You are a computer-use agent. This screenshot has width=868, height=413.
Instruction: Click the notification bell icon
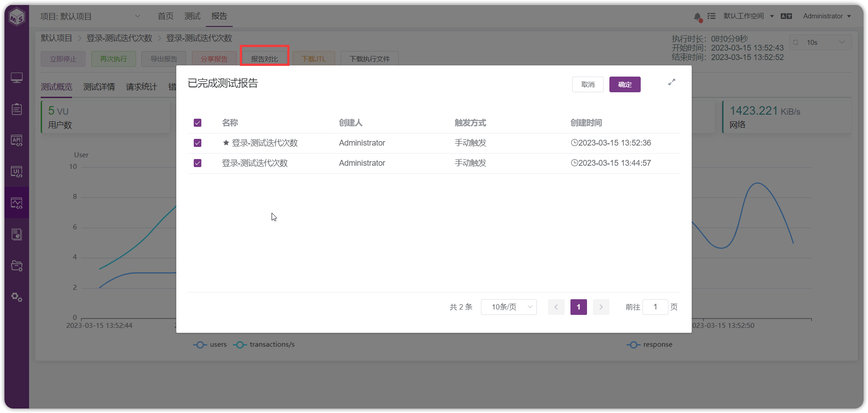tap(698, 17)
